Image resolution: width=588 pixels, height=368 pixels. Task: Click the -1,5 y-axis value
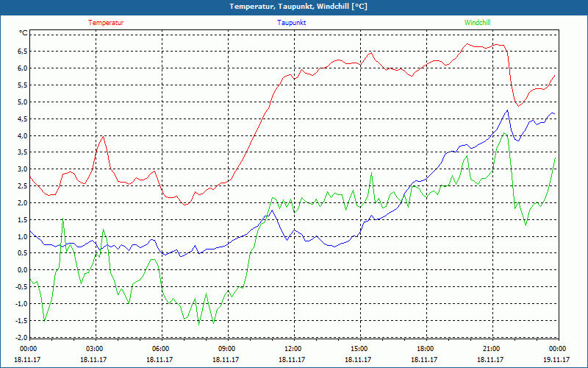pos(21,321)
